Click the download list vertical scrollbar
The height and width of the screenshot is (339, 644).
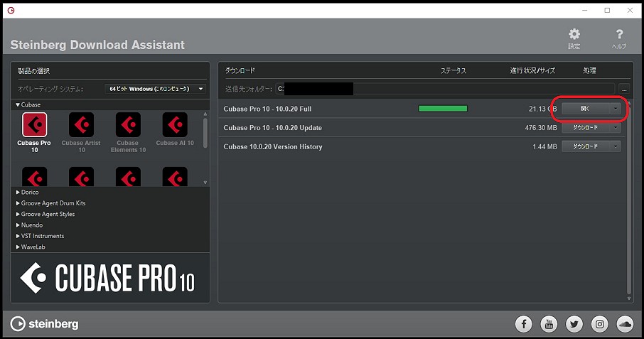click(629, 200)
